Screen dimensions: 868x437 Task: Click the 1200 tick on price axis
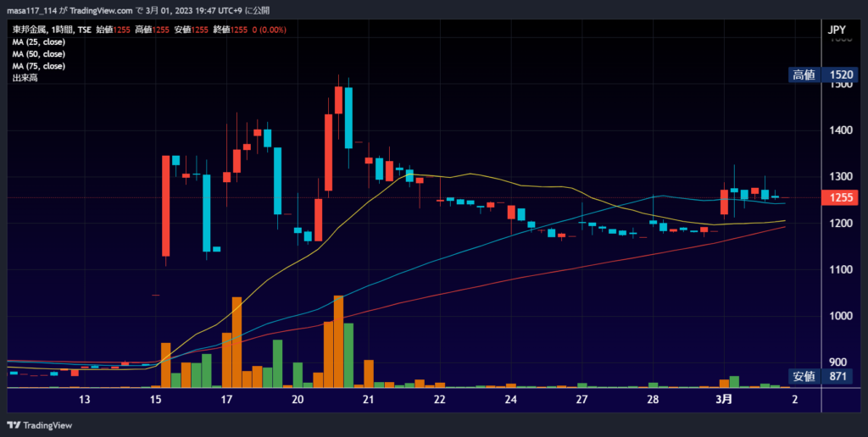[840, 223]
